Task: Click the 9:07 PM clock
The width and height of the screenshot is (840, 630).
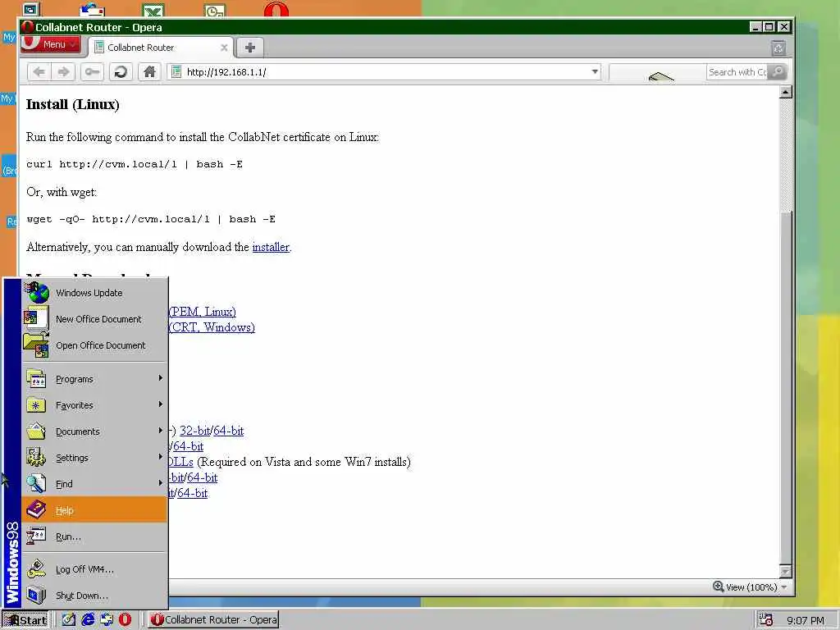Action: [806, 620]
